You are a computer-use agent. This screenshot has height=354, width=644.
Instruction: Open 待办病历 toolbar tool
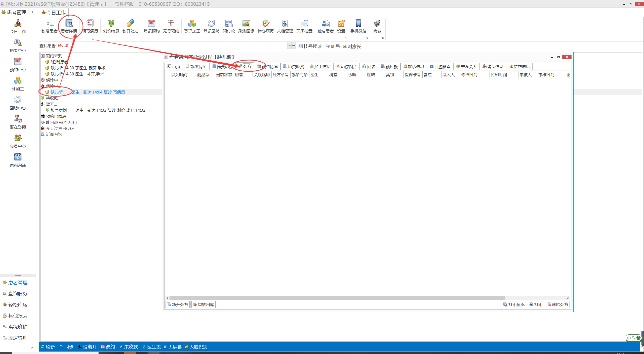pos(265,26)
